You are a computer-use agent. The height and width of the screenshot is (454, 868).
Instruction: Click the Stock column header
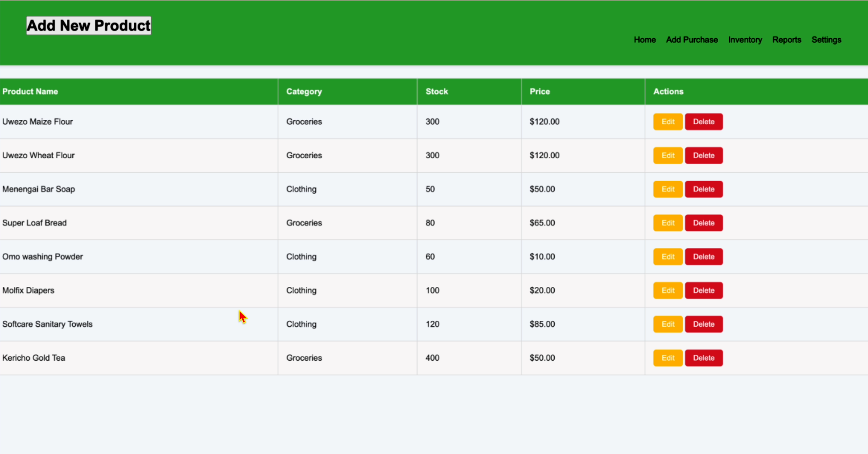436,92
